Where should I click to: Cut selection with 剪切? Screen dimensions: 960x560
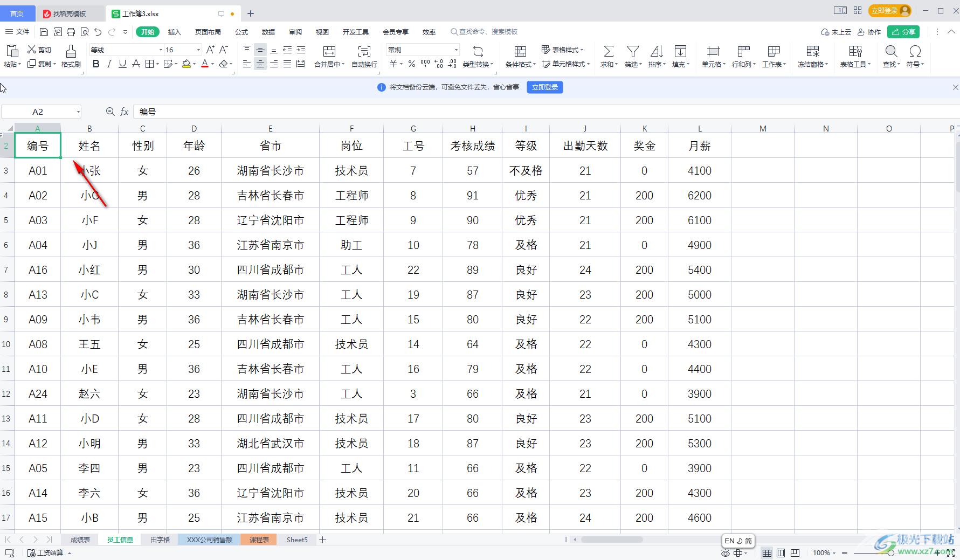pyautogui.click(x=39, y=50)
